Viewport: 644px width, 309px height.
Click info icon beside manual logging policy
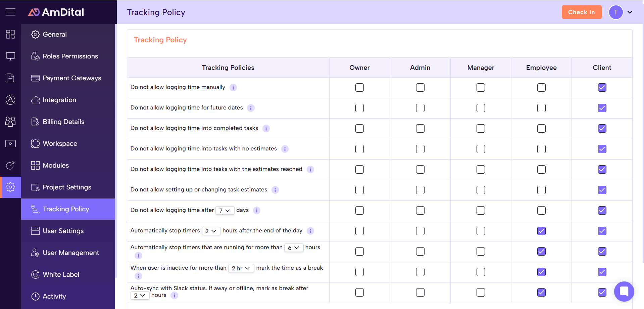tap(233, 87)
